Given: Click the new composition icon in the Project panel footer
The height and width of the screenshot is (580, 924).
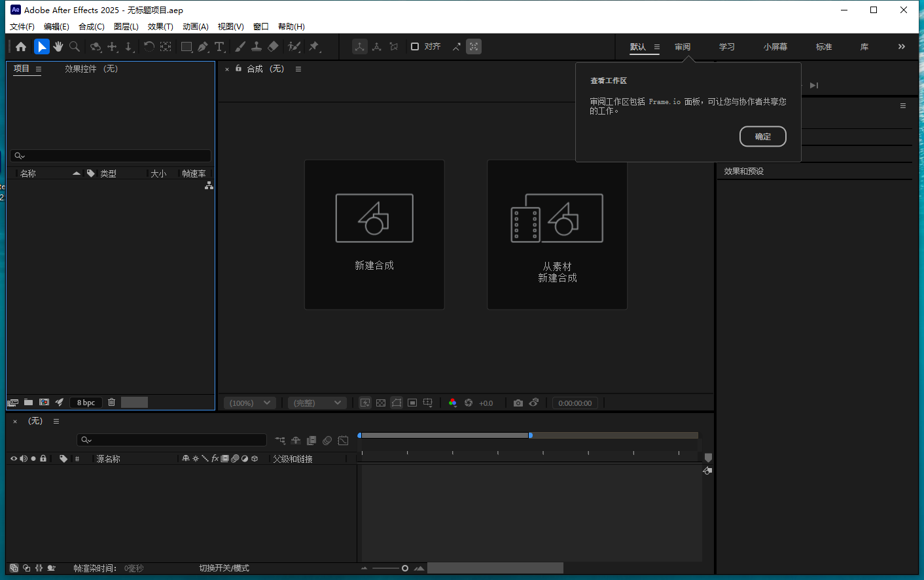Looking at the screenshot, I should (44, 403).
